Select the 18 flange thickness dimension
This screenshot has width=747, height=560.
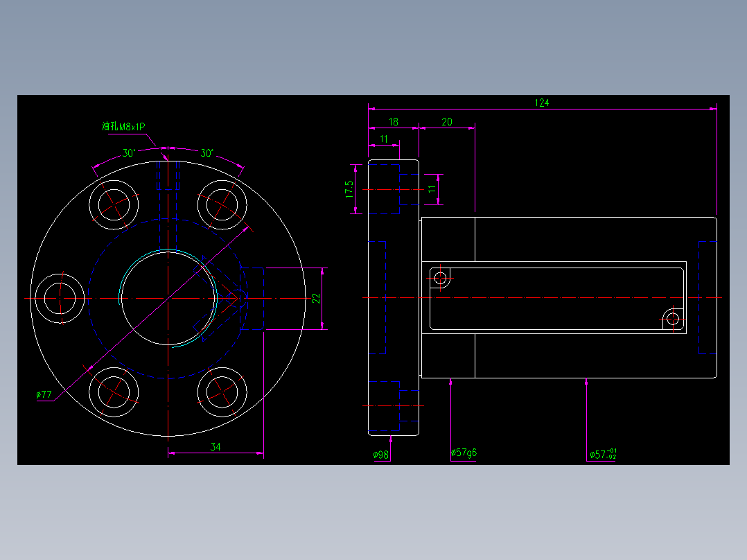tap(393, 122)
